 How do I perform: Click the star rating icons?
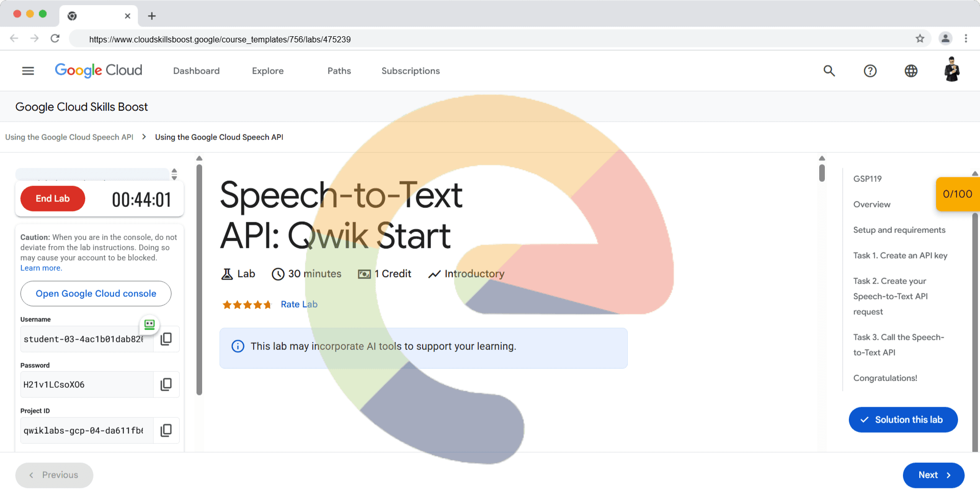point(247,305)
